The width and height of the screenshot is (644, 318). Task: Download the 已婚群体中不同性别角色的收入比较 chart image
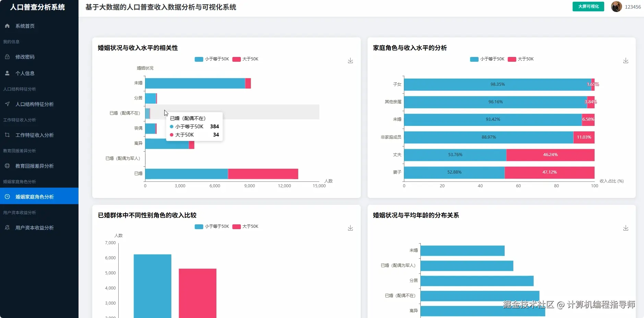click(350, 228)
